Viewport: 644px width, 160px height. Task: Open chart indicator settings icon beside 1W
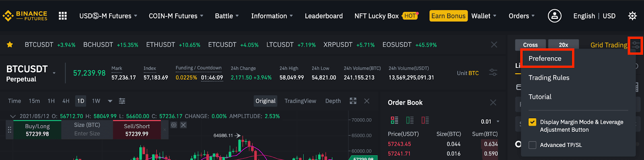pyautogui.click(x=122, y=101)
